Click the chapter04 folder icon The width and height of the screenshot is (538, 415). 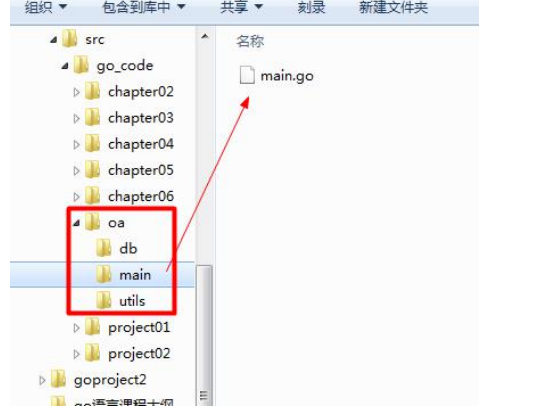(92, 143)
